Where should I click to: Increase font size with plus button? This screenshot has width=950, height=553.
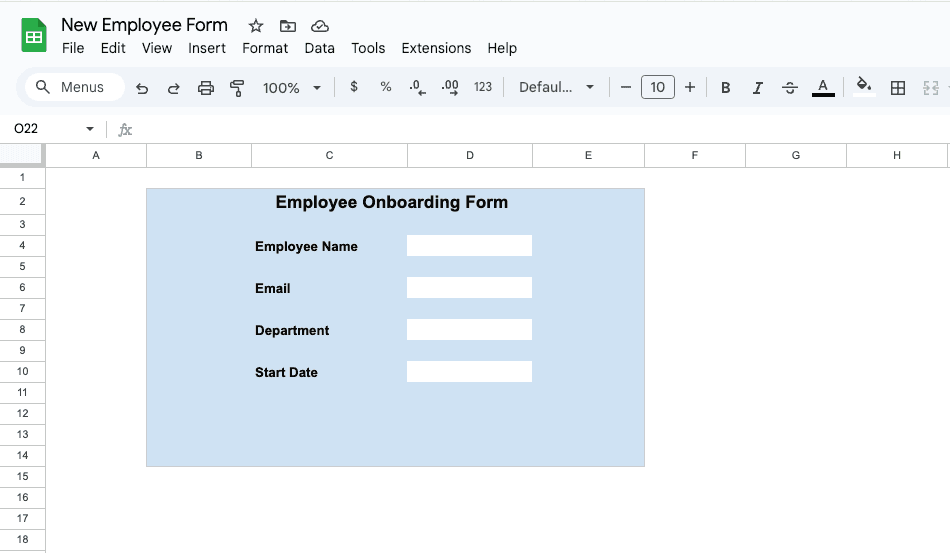coord(689,87)
